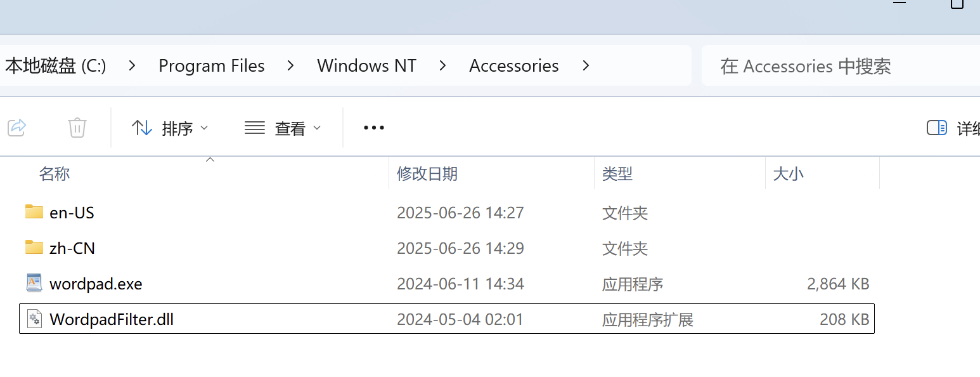Sort by 修改日期 column header
The image size is (980, 377).
tap(427, 174)
